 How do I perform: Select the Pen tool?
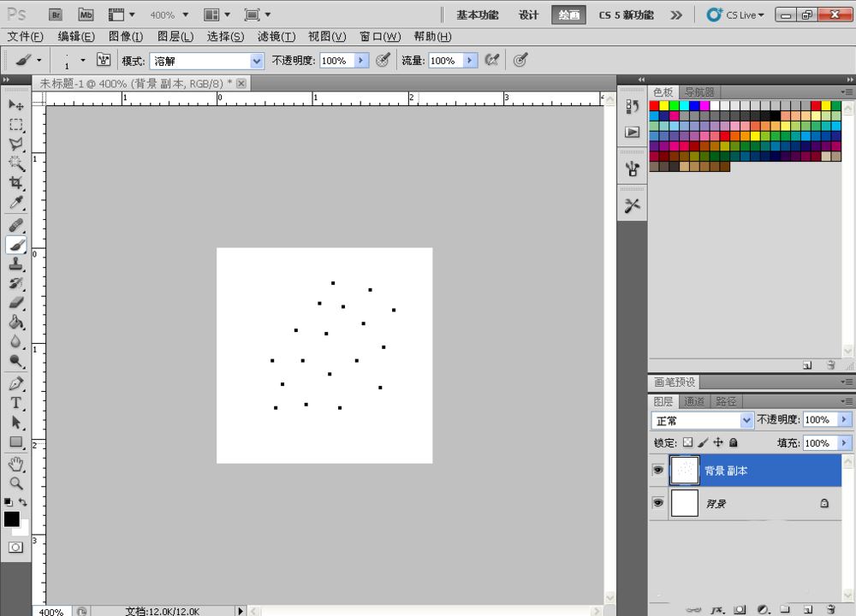click(15, 383)
